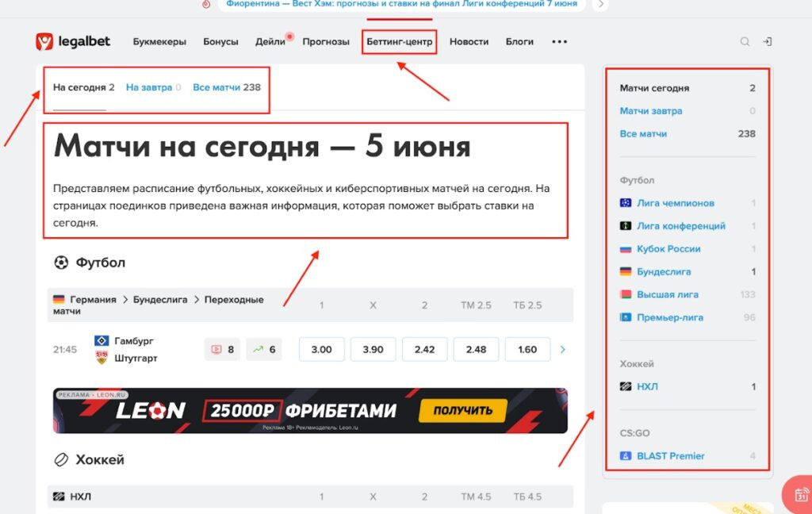Switch to the Все матчи tab
Screen dimensions: 812x514
click(226, 87)
